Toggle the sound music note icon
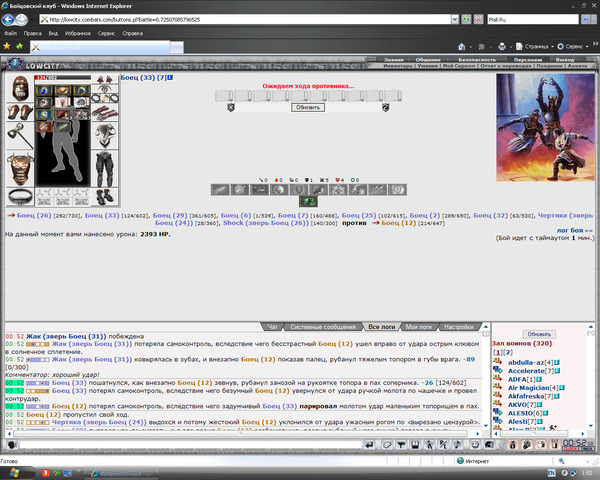Image resolution: width=600 pixels, height=480 pixels. (x=457, y=444)
